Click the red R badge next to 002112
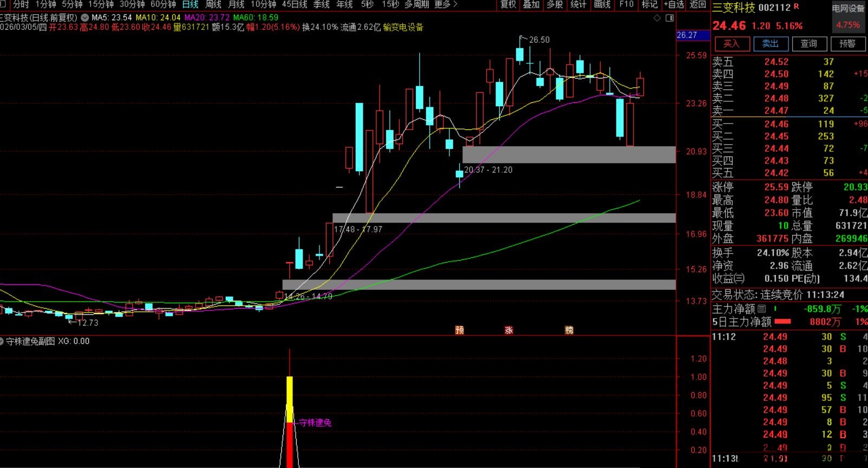Screen dimensions: 868x468 pyautogui.click(x=797, y=6)
